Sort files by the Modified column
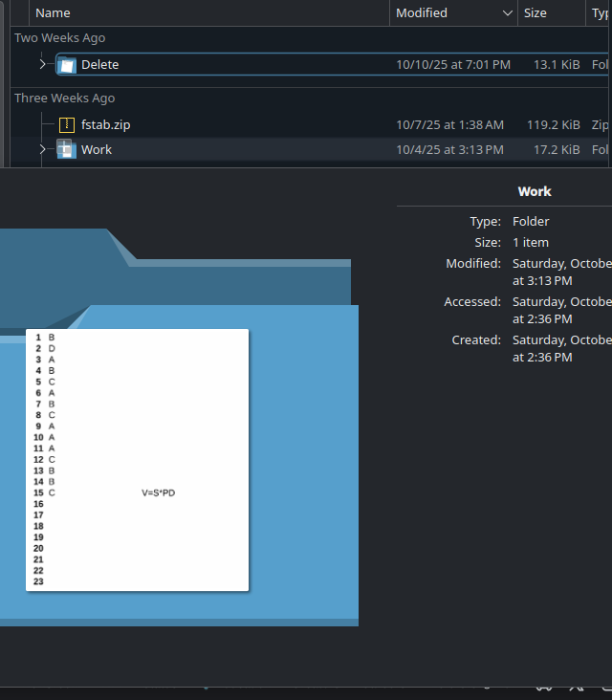The height and width of the screenshot is (700, 612). point(453,13)
